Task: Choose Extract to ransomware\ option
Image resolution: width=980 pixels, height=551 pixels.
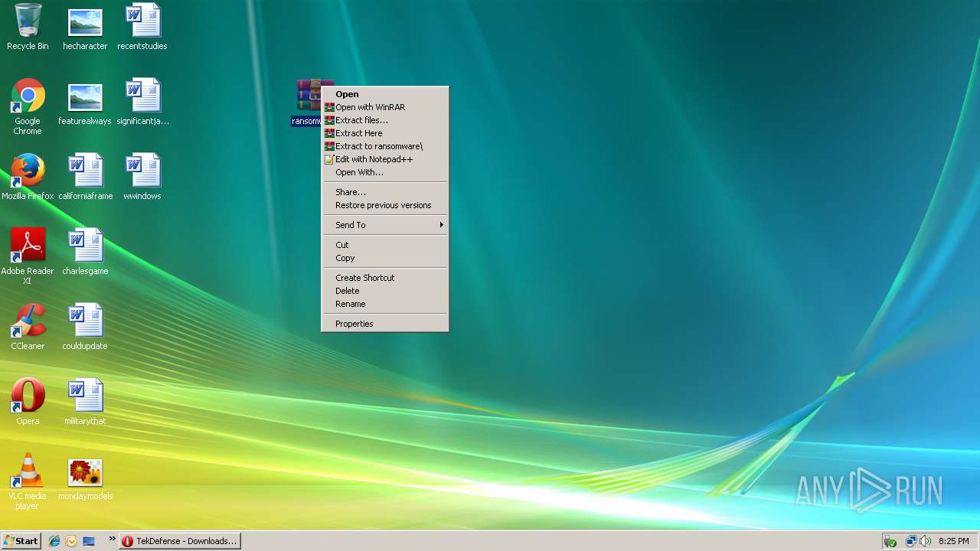Action: click(384, 146)
